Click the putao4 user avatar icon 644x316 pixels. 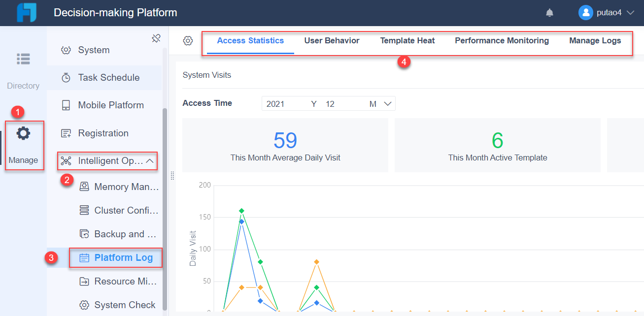coord(585,13)
